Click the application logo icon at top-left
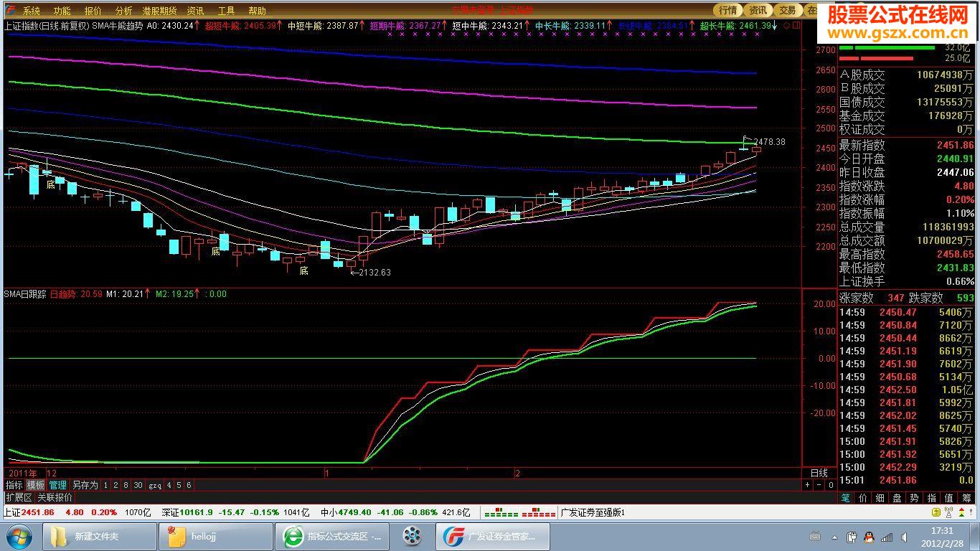Viewport: 980px width, 551px height. tap(10, 11)
